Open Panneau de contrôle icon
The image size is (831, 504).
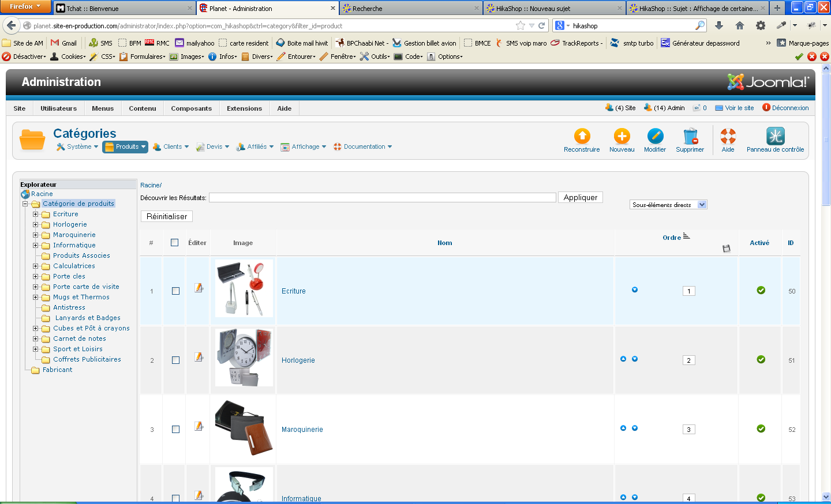pyautogui.click(x=775, y=136)
